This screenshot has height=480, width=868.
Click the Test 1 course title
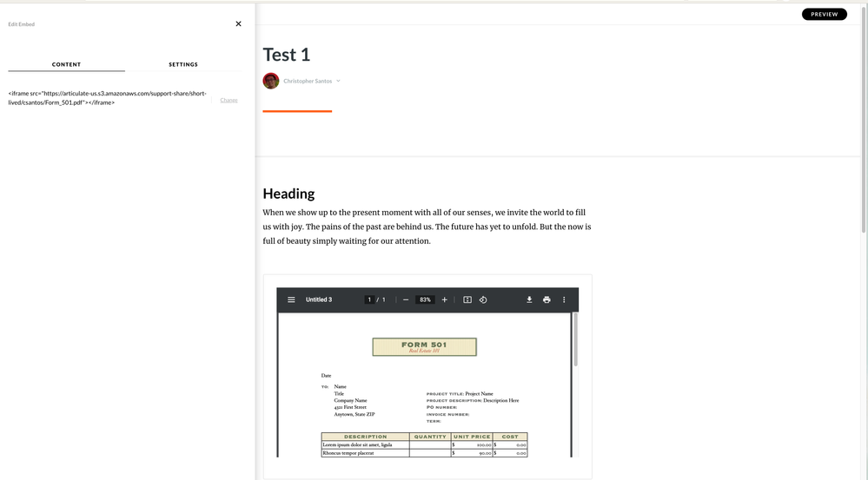tap(286, 55)
